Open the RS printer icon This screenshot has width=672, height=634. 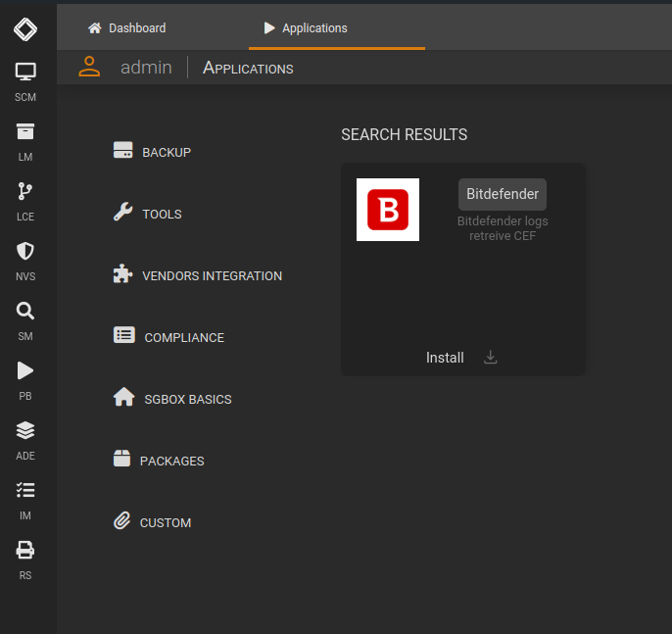tap(25, 550)
